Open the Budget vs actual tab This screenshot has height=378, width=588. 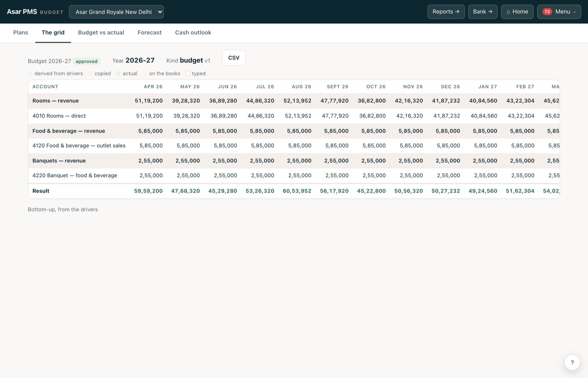101,32
